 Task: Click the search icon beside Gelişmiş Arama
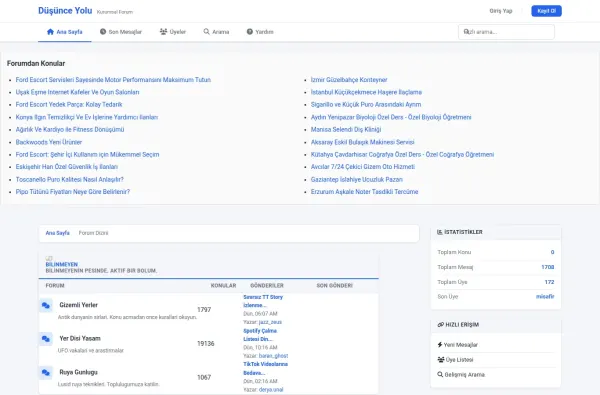point(440,374)
